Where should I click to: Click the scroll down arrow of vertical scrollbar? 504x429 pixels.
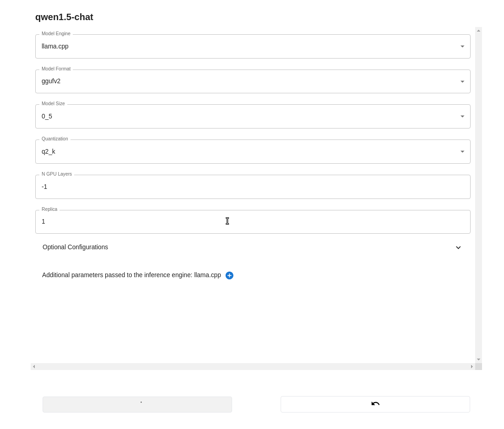[479, 359]
